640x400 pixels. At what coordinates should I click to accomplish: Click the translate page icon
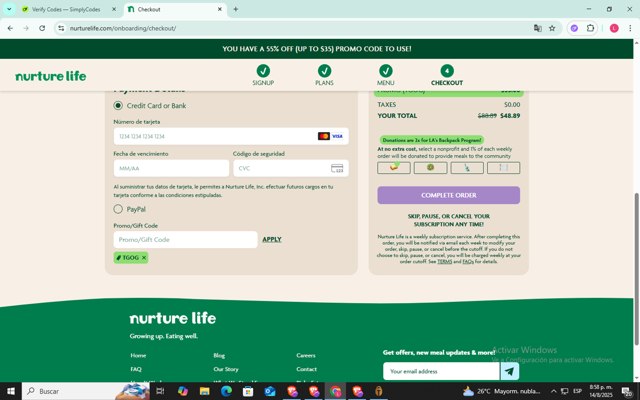[538, 28]
